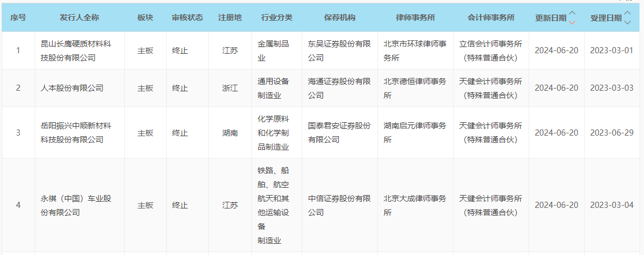Click the 受理日期 header label
The height and width of the screenshot is (255, 644).
coord(606,18)
